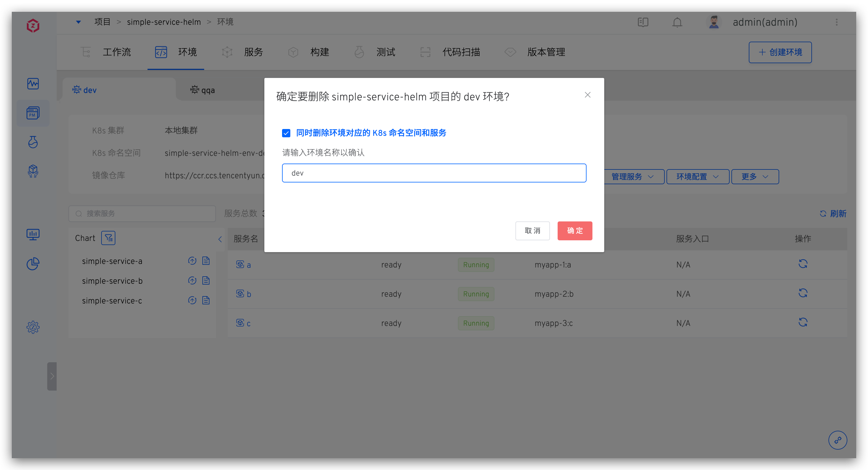Uncheck deleting K8s namespace and services together
The height and width of the screenshot is (470, 868).
(x=286, y=133)
